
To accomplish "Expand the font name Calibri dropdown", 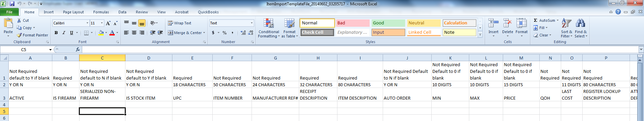I will (x=87, y=23).
